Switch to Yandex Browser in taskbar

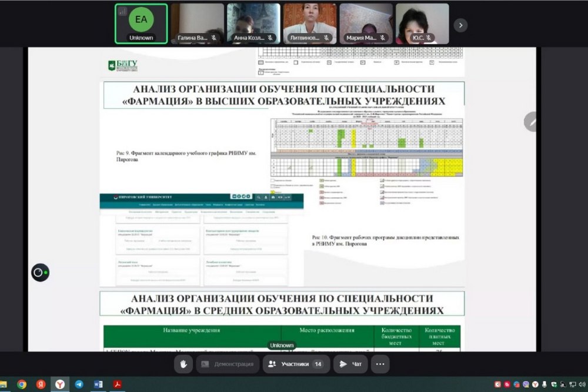pos(60,384)
